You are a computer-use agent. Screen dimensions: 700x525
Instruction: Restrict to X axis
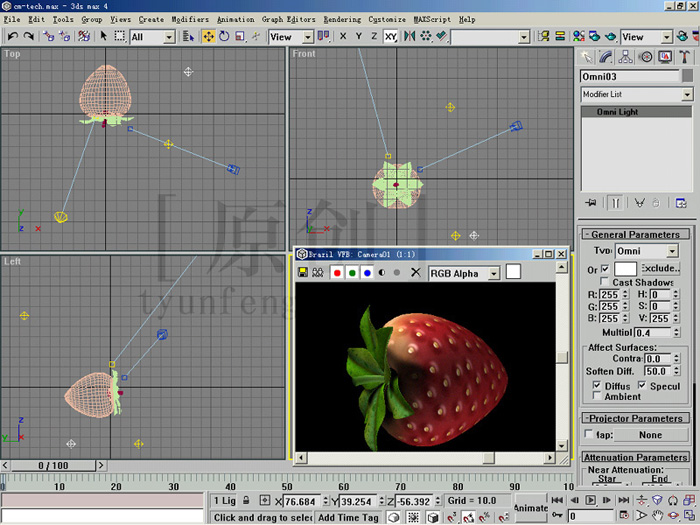coord(343,36)
